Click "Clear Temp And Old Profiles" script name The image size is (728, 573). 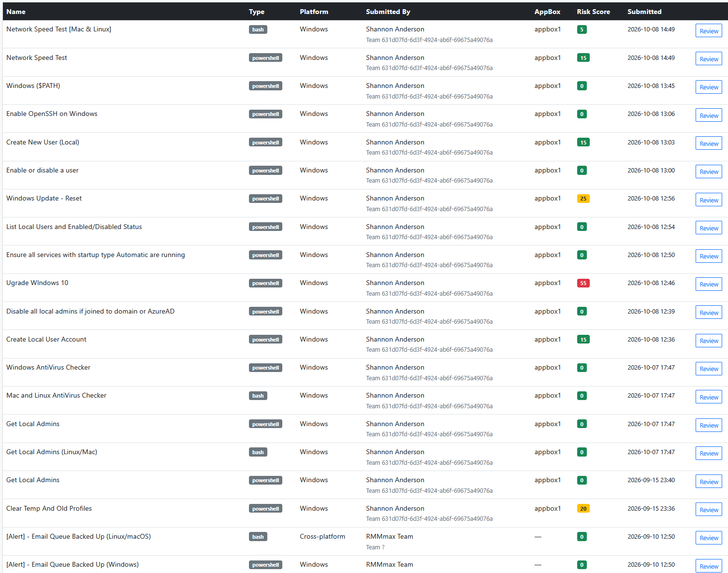[49, 508]
